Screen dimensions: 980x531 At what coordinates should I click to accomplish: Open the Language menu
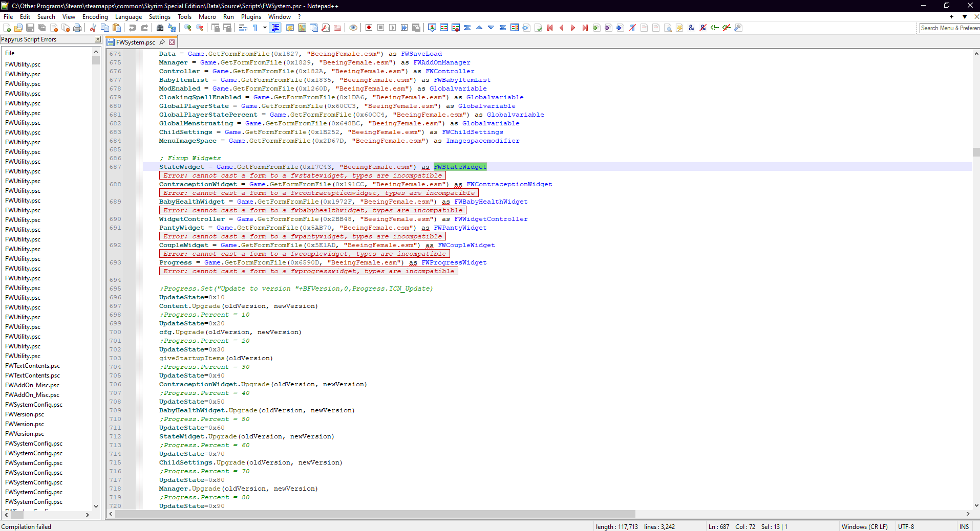click(x=129, y=17)
